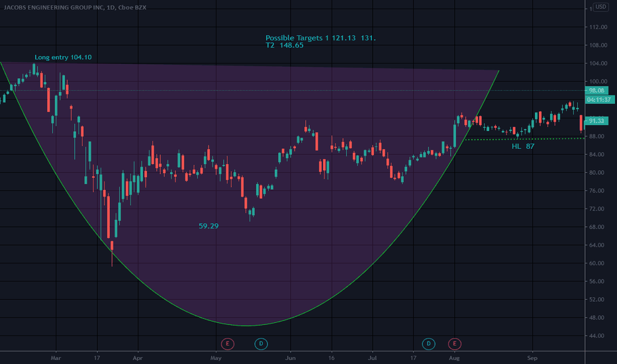Click the 91.33 current price label
Screen dimensions: 617x364
click(x=596, y=121)
